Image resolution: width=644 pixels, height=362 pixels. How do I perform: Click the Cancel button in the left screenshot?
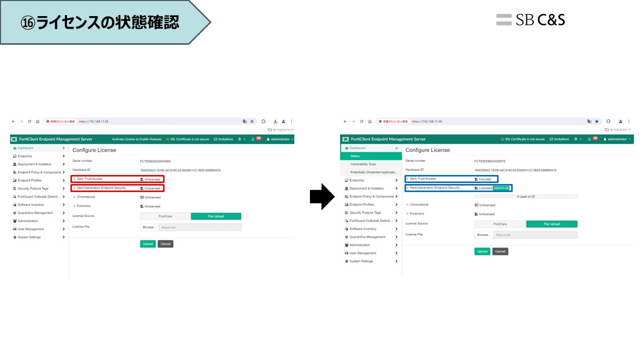click(166, 244)
